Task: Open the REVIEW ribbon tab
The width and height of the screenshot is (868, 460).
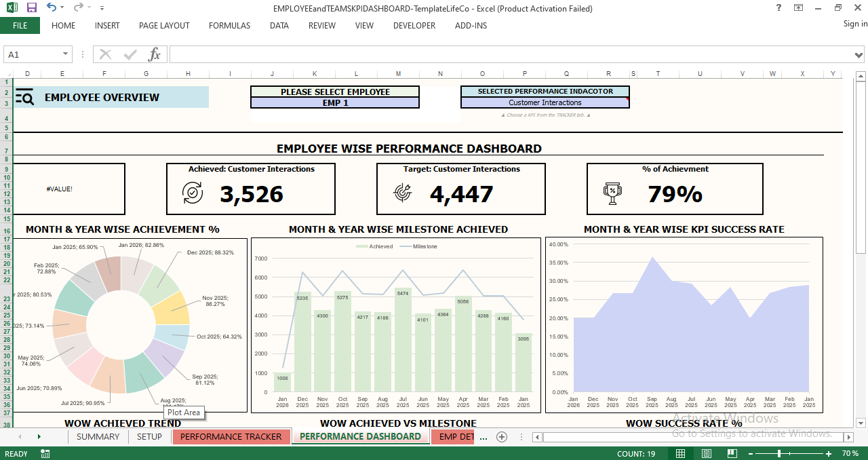Action: point(321,26)
